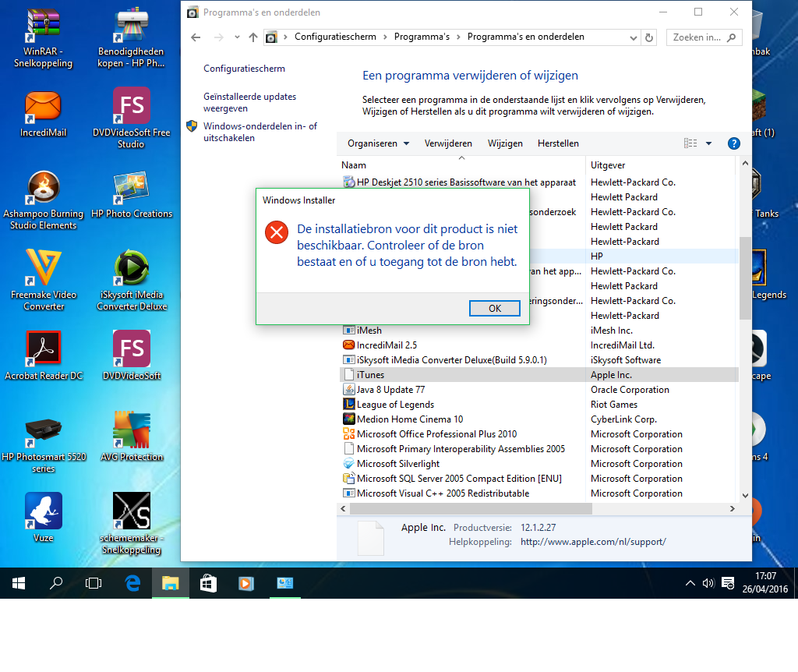Open DVDVideoSoft desktop icon
798x672 pixels.
pyautogui.click(x=131, y=355)
